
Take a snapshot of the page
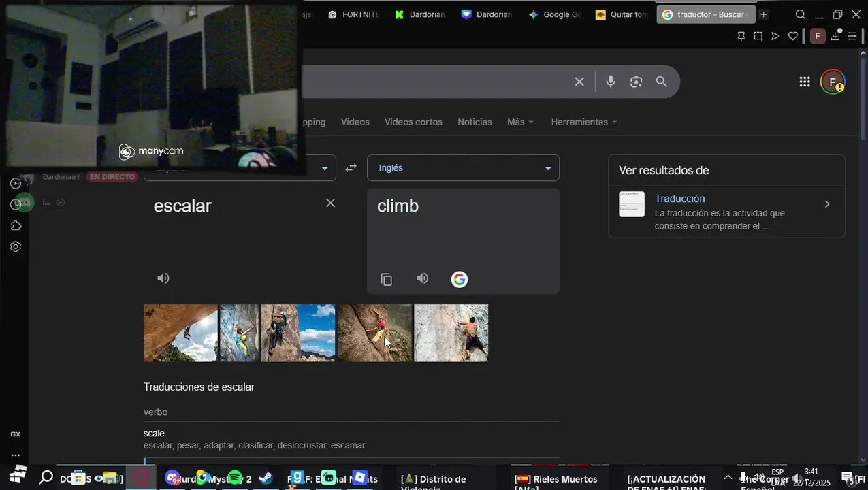coord(758,36)
